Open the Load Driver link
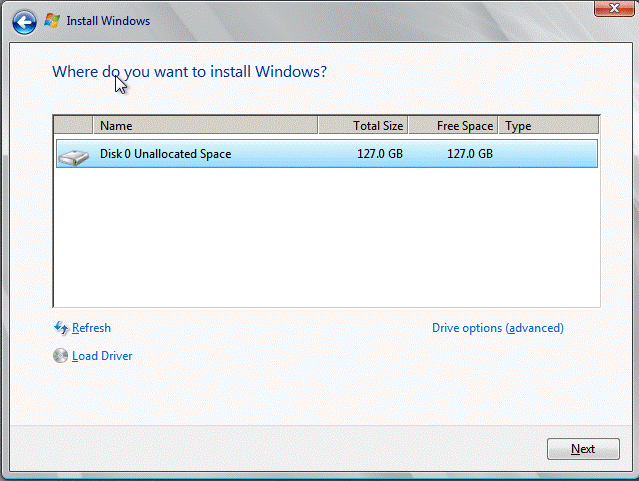639x481 pixels. pyautogui.click(x=102, y=356)
